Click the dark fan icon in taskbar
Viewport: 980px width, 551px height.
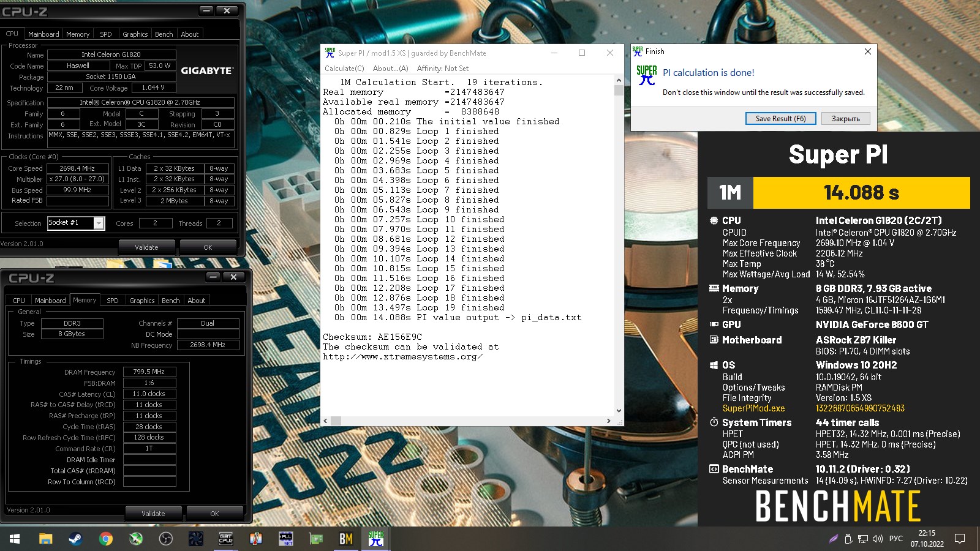195,539
